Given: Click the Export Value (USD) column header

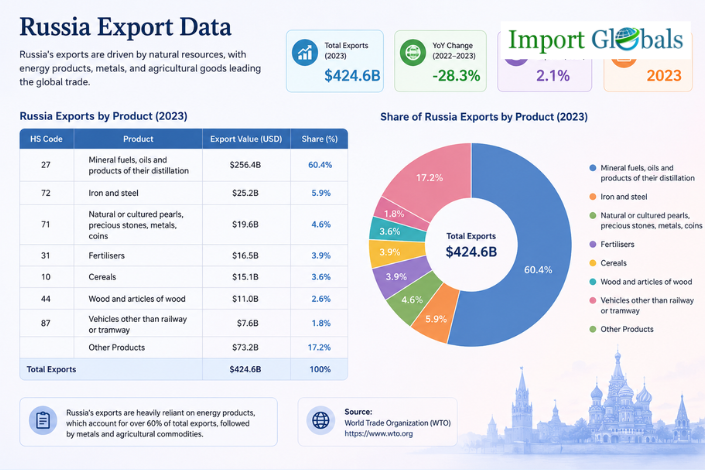Looking at the screenshot, I should coord(246,139).
